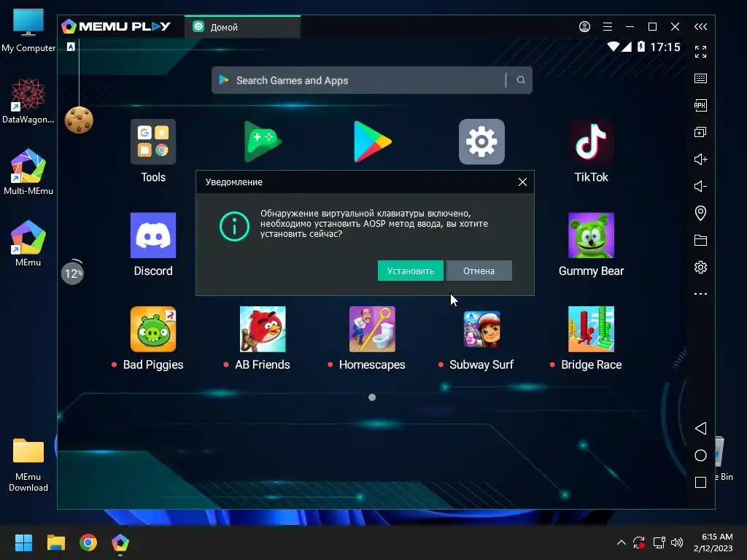The width and height of the screenshot is (747, 560).
Task: Open the Google Play Store app
Action: (372, 142)
